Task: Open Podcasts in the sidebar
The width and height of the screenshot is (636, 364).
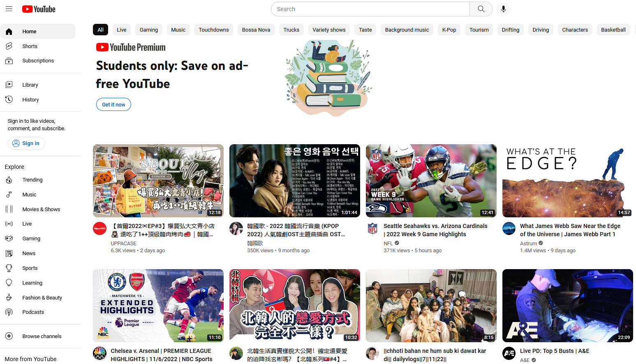Action: click(33, 312)
